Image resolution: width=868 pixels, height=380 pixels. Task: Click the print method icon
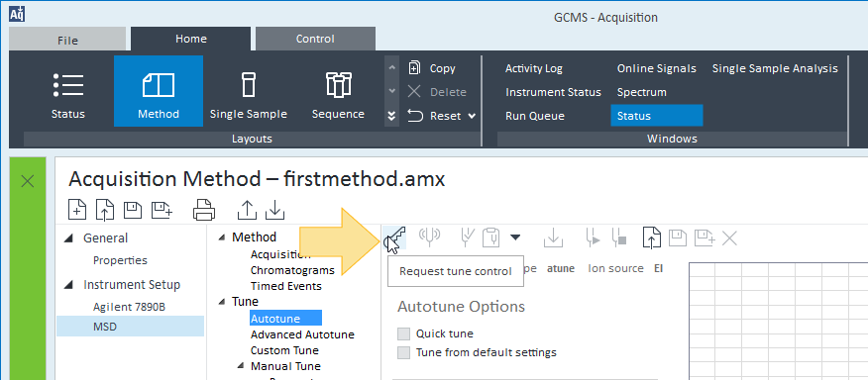pyautogui.click(x=204, y=210)
